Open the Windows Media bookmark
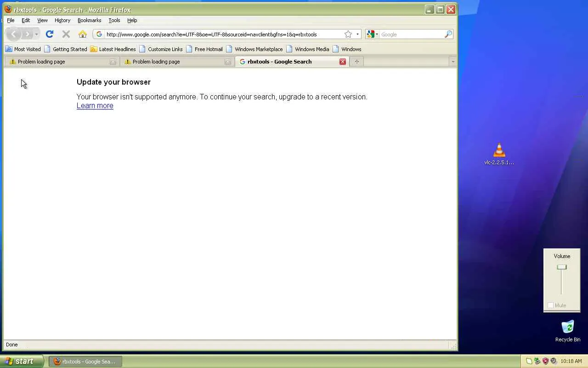This screenshot has height=368, width=588. coord(308,49)
